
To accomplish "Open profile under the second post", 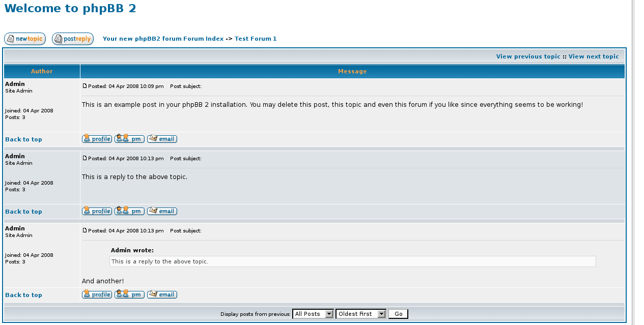I will pyautogui.click(x=97, y=211).
